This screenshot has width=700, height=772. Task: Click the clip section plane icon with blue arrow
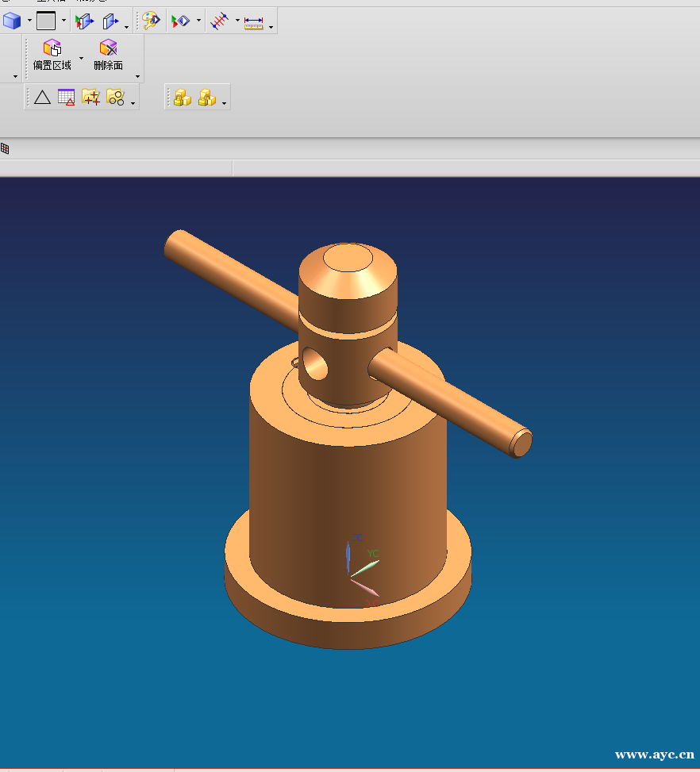click(110, 21)
